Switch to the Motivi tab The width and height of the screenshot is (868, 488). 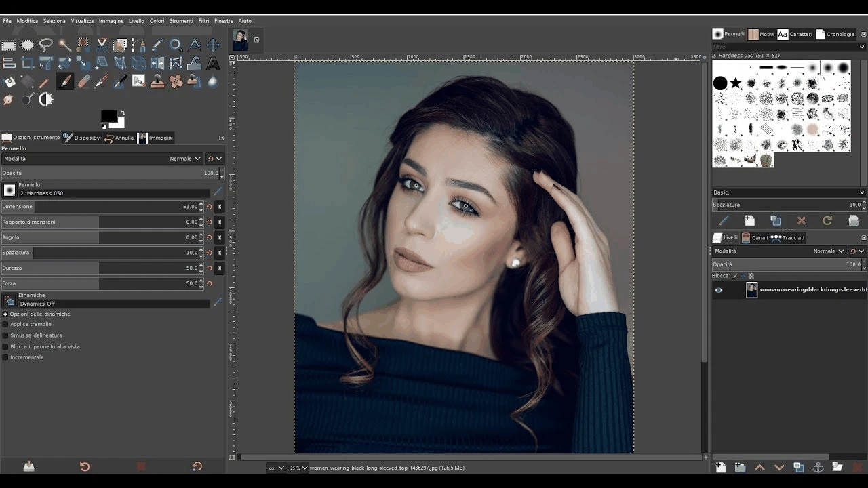[762, 34]
